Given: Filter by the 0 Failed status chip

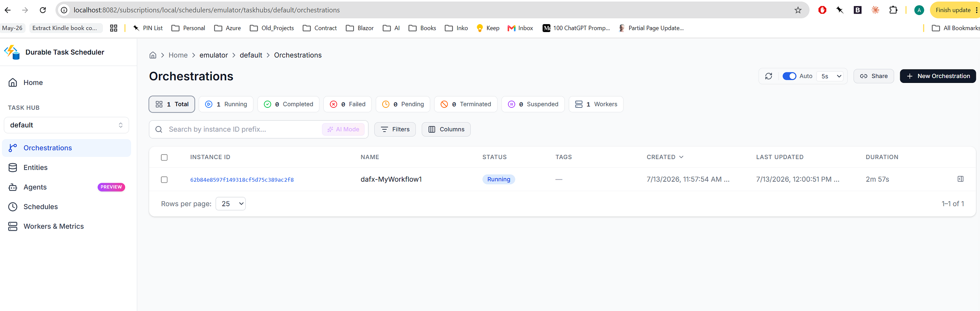Looking at the screenshot, I should 348,104.
